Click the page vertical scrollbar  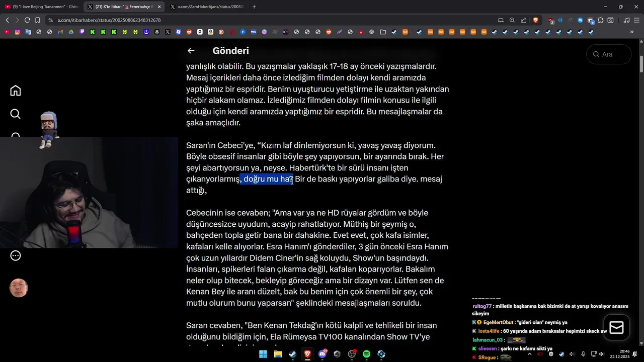641,64
